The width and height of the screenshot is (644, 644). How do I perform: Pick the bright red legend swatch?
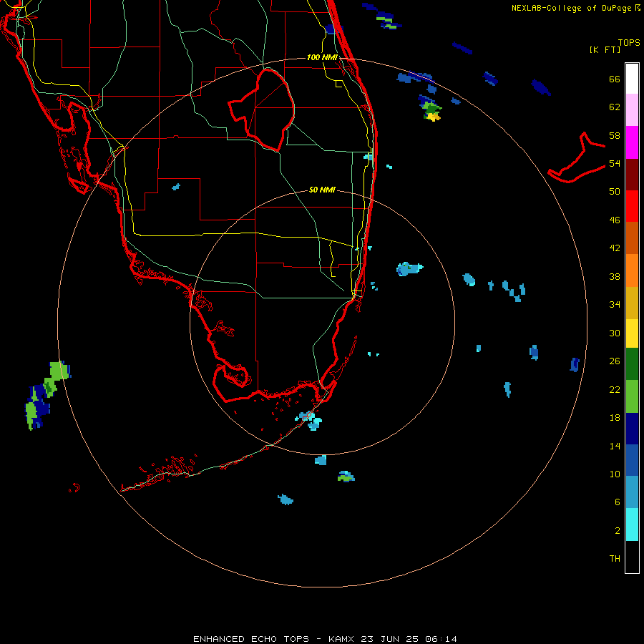coord(632,206)
